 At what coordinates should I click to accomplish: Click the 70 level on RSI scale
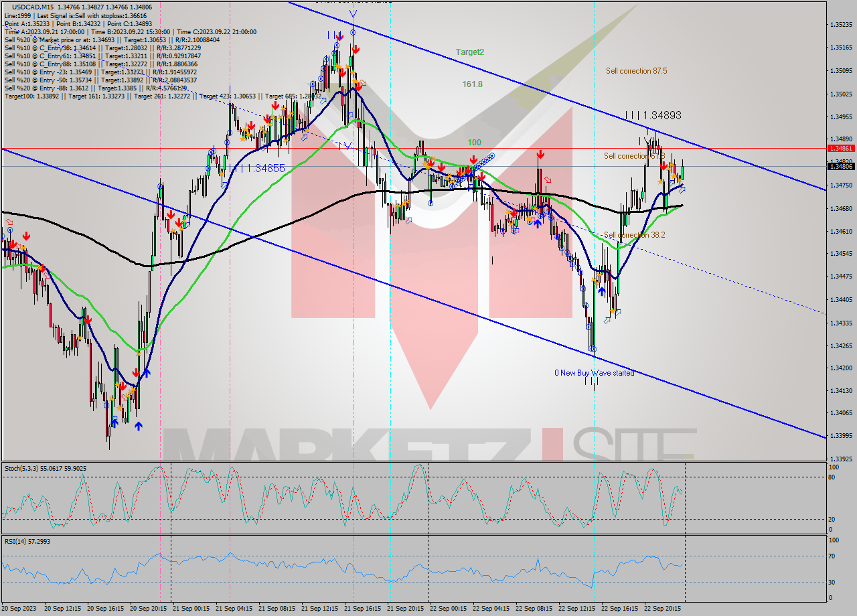coord(832,556)
